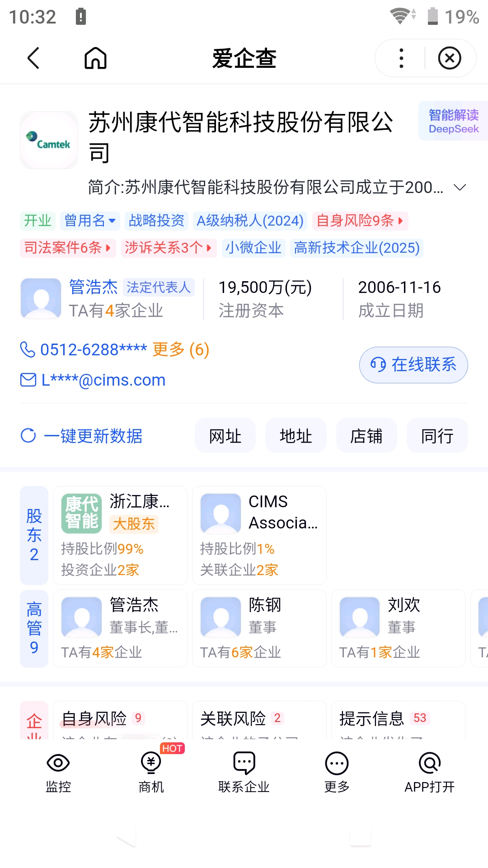This screenshot has width=488, height=868.
Task: Open 自身风险9条 tag
Action: tap(360, 221)
